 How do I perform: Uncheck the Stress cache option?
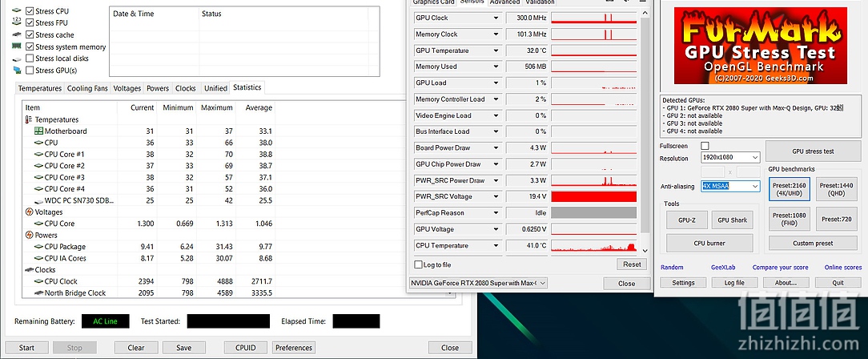coord(30,35)
